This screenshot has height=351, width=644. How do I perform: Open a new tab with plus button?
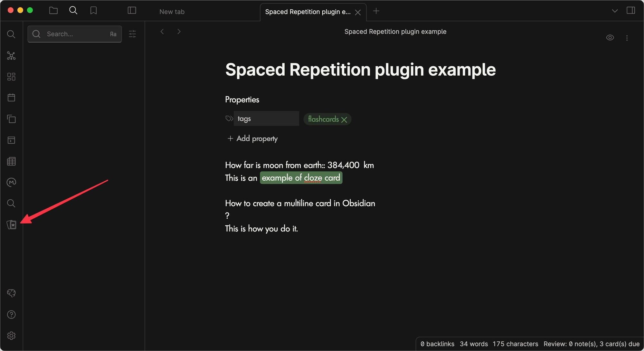point(376,11)
